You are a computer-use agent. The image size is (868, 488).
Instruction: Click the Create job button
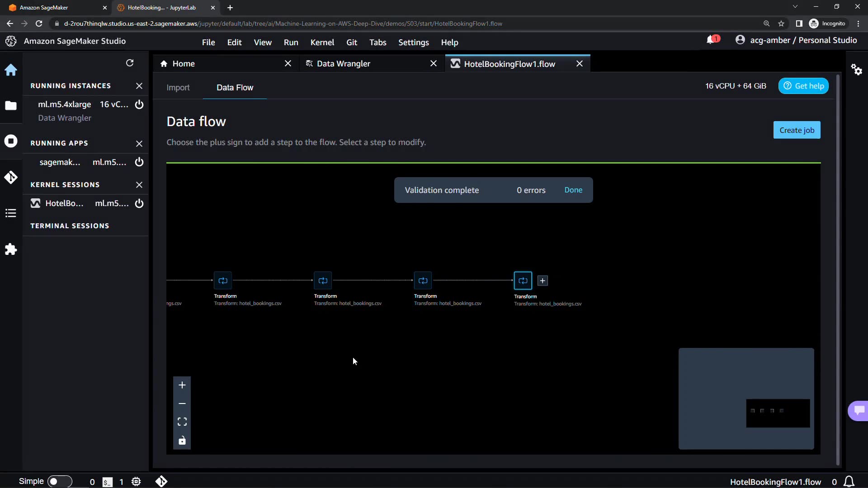point(797,130)
